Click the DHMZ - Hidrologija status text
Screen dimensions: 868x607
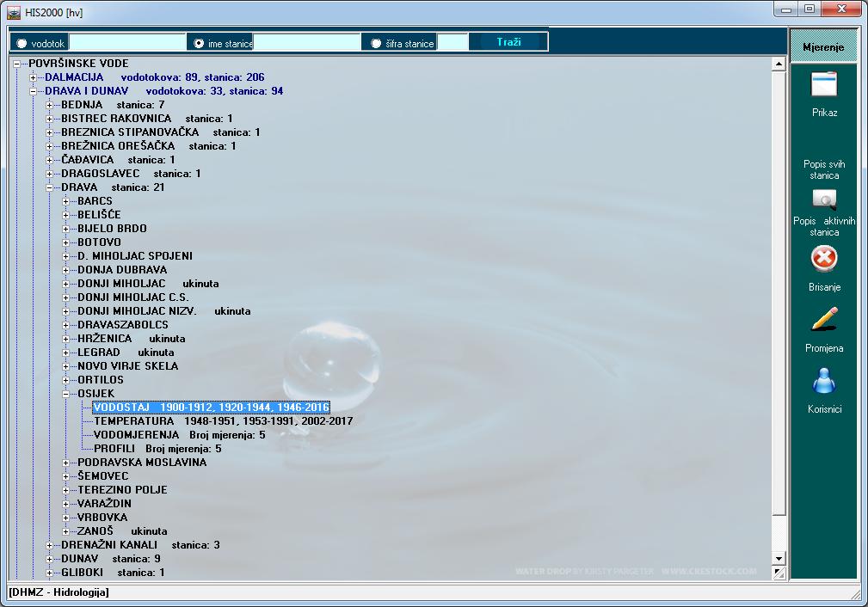click(x=58, y=592)
